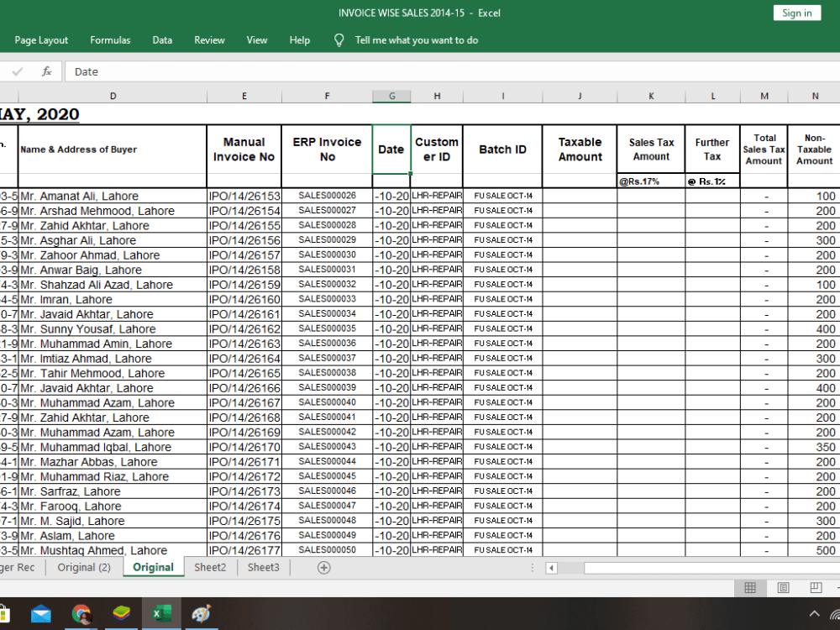The image size is (840, 630).
Task: Open the Page Layout ribbon tab
Action: click(41, 40)
